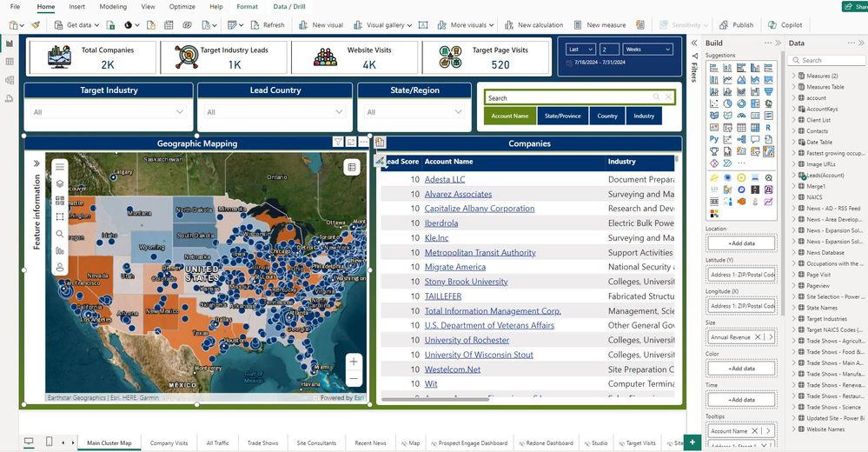Viewport: 868px width, 452px height.
Task: Zoom in on the map
Action: pos(354,362)
